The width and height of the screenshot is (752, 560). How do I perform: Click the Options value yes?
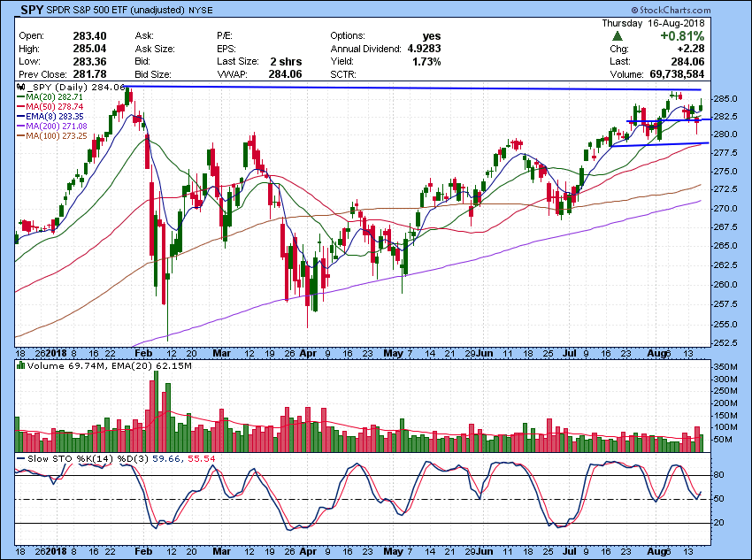[432, 36]
